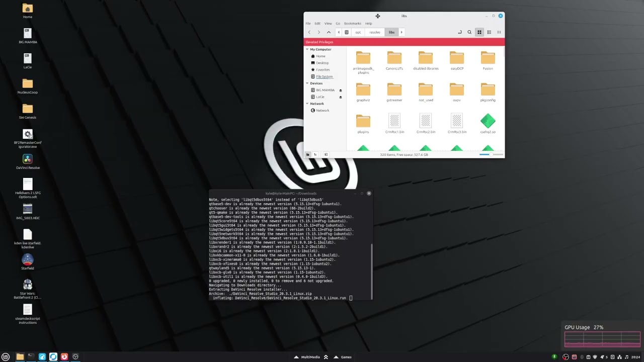Open Linux Mint start menu
644x362 pixels.
pos(6,357)
